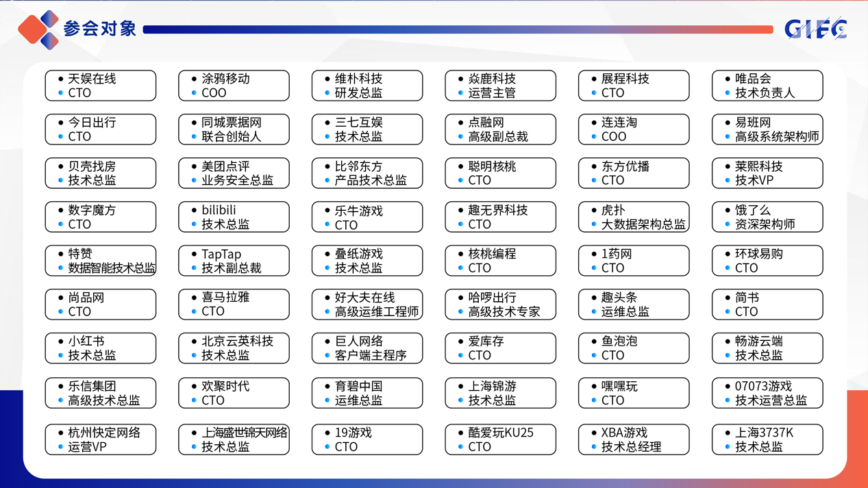The height and width of the screenshot is (488, 868).
Task: Select the 运营主管 job title
Action: tap(492, 93)
